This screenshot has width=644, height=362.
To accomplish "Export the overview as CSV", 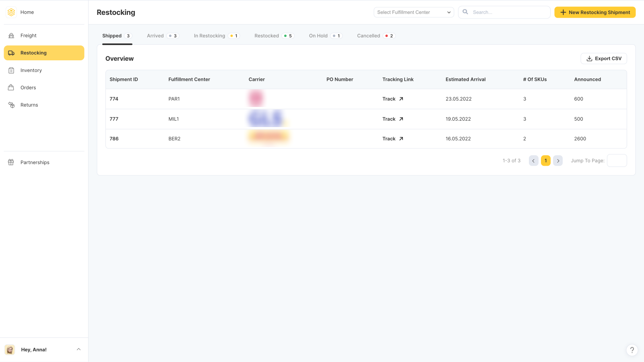I will 604,58.
